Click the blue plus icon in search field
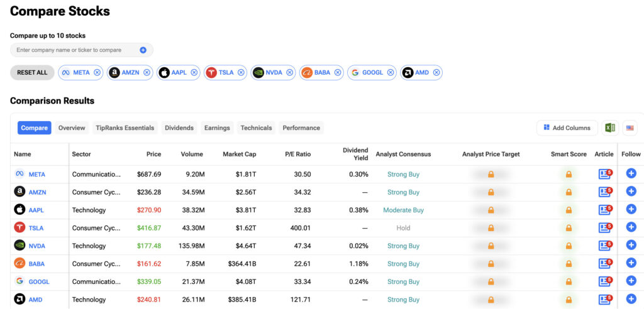The width and height of the screenshot is (644, 309). point(143,50)
